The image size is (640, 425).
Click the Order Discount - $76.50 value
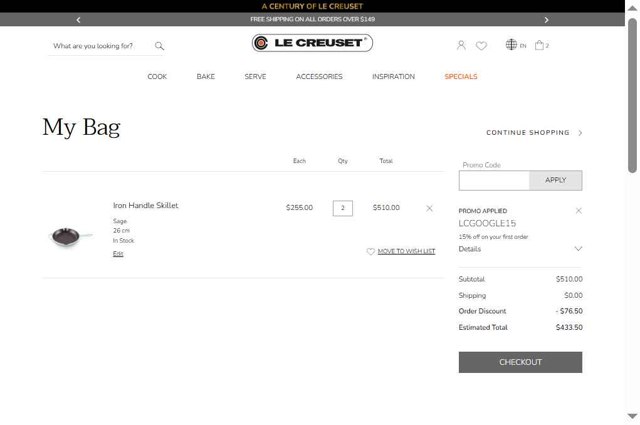click(x=569, y=311)
